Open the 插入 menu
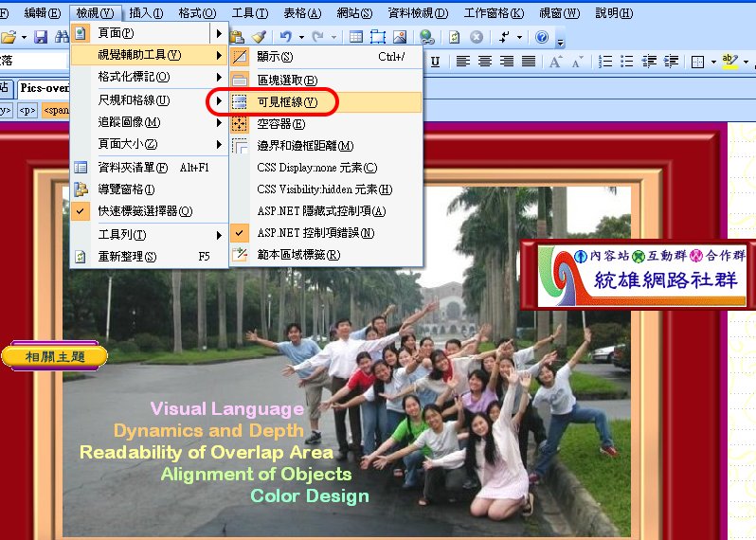 click(146, 13)
